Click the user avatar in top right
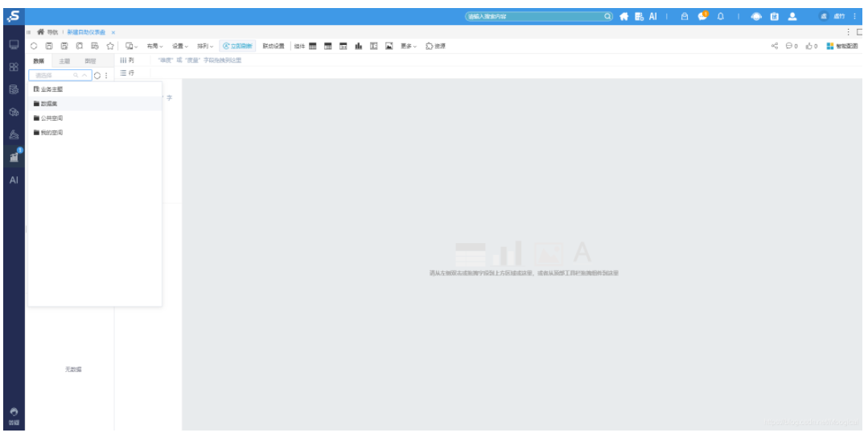Screen dimensions: 868x445 click(824, 17)
